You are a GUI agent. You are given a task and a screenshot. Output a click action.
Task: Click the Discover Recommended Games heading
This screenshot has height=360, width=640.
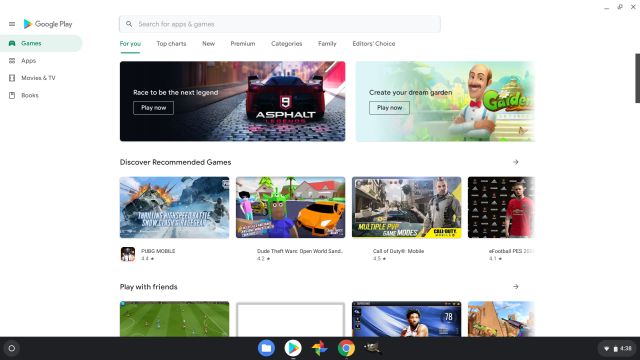click(x=176, y=162)
